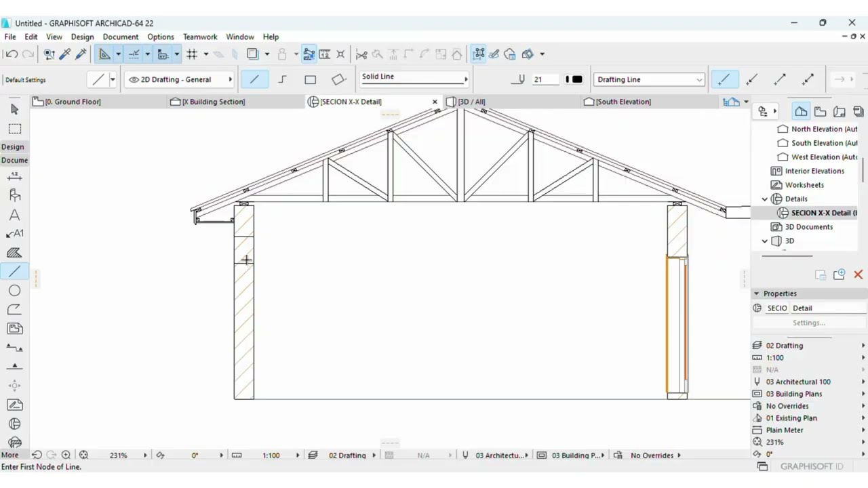Screen dimensions: 868x488
Task: Click the GRAPHISOFT ID button
Action: click(812, 466)
